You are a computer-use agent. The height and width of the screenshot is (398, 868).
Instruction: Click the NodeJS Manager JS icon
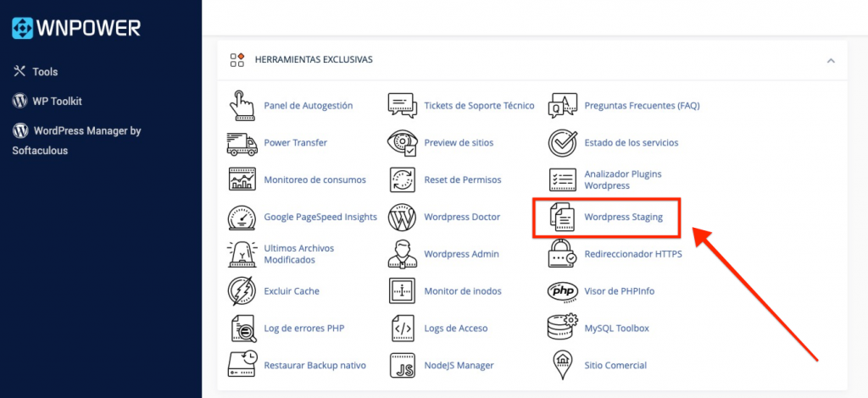[x=402, y=365]
